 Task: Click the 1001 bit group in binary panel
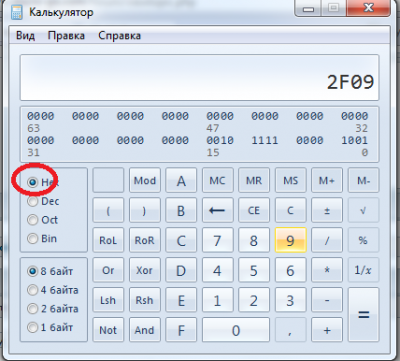coord(354,140)
